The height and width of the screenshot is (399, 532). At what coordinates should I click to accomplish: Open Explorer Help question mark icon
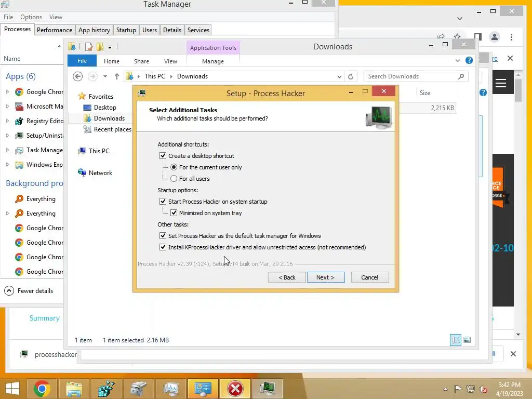(x=469, y=60)
